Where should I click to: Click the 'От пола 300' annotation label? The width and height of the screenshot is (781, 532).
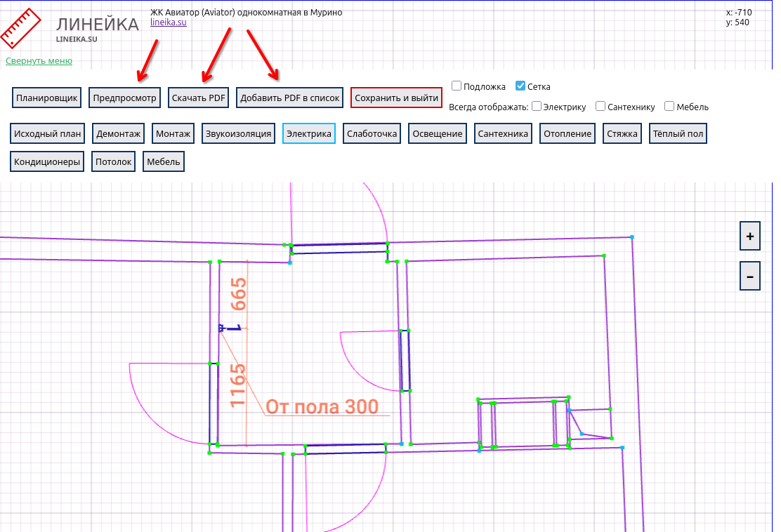tap(322, 407)
